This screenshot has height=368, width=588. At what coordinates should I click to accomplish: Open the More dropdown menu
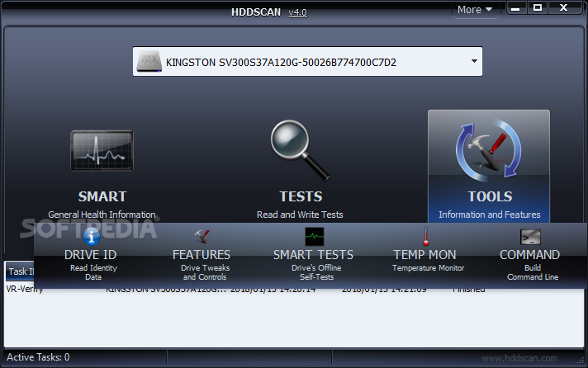(475, 9)
